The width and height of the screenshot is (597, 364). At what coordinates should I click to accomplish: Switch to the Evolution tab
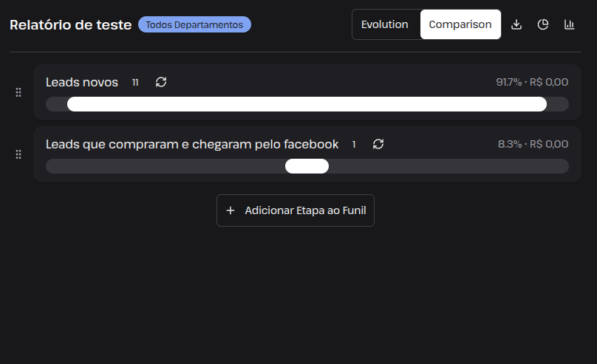pyautogui.click(x=384, y=24)
